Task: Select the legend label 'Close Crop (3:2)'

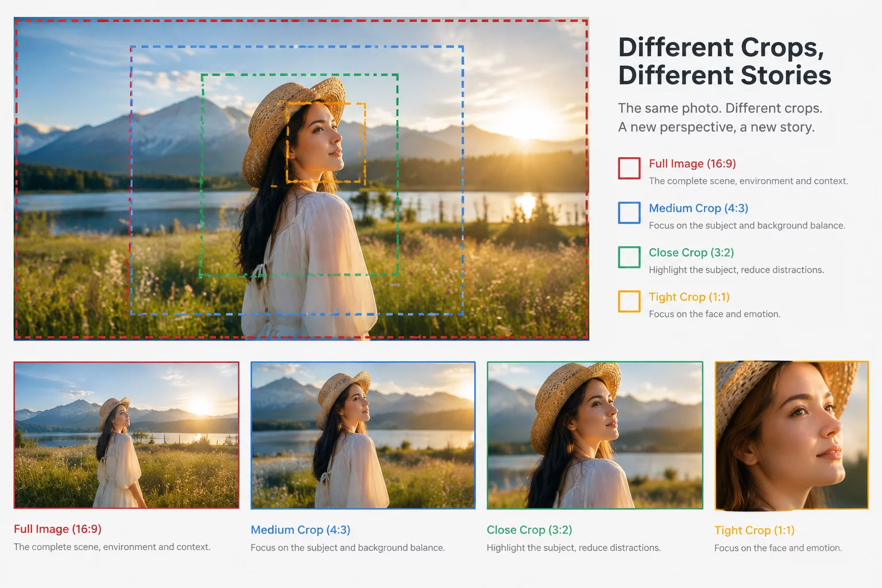Action: pyautogui.click(x=691, y=253)
